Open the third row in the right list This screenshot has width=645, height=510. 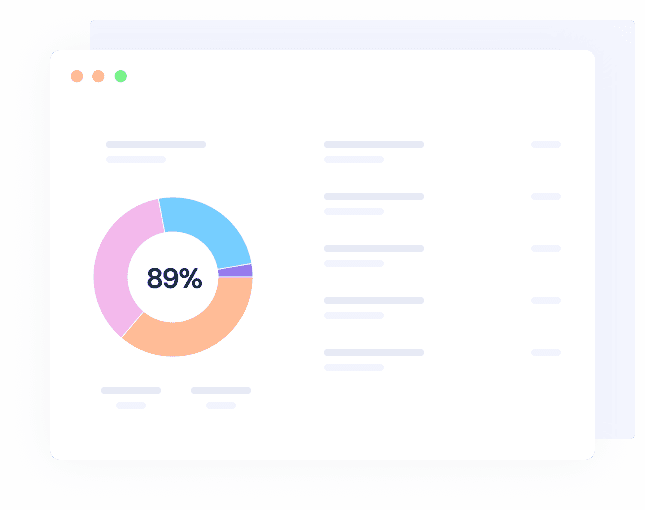(x=374, y=249)
